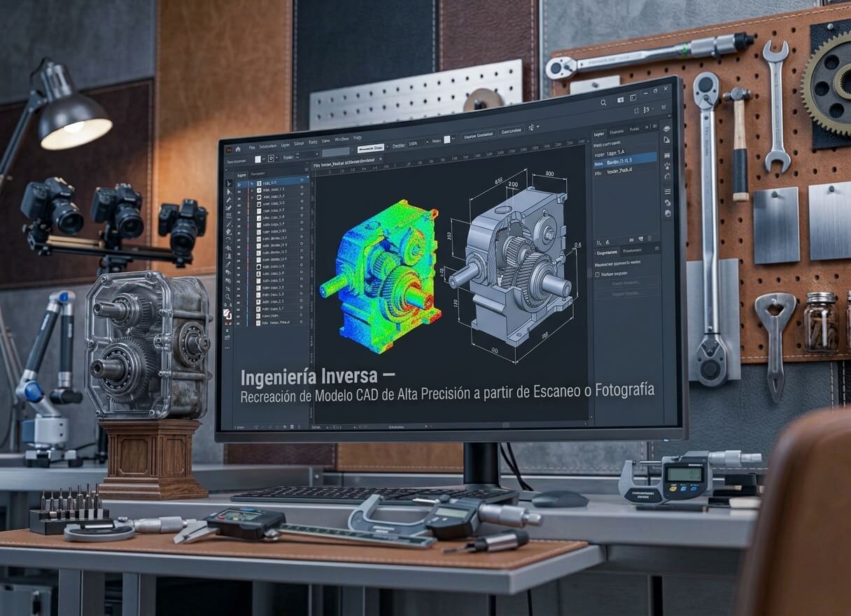This screenshot has height=616, width=851.
Task: Open the File menu
Action: tap(251, 147)
